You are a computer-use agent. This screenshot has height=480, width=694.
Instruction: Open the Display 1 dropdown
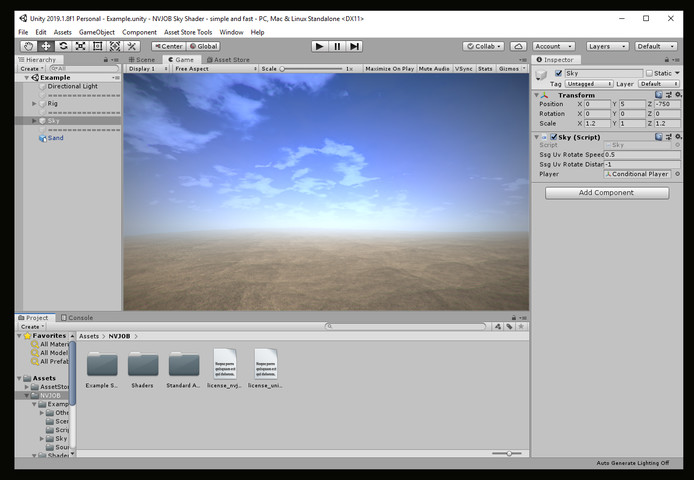[x=148, y=69]
